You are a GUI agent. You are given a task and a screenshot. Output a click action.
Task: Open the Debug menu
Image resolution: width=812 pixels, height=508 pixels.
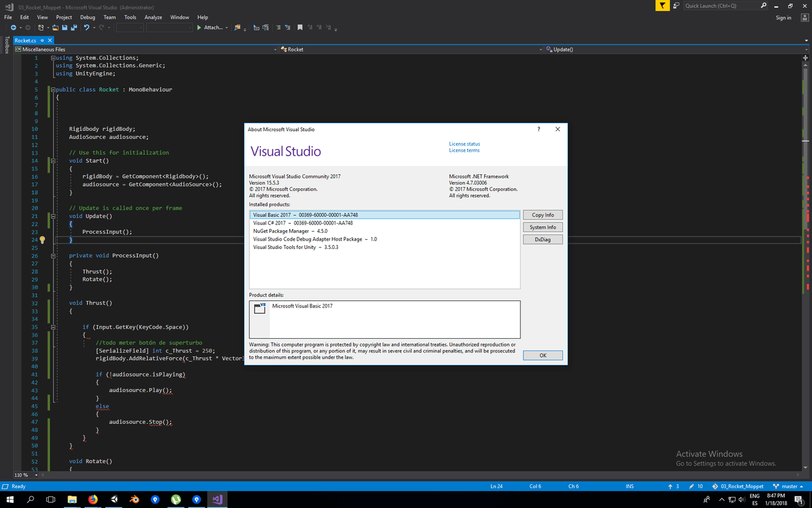pyautogui.click(x=87, y=17)
